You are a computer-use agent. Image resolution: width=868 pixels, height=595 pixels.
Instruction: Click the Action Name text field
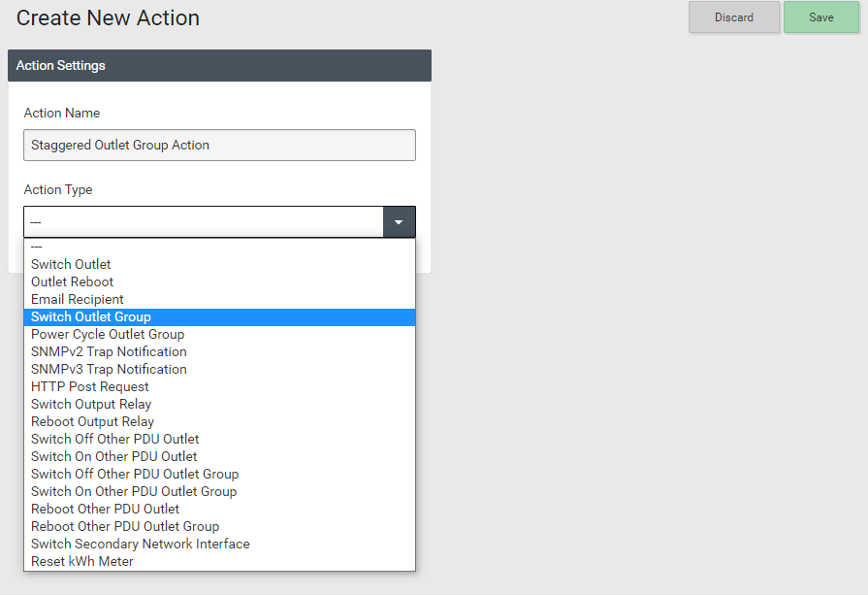pyautogui.click(x=219, y=146)
